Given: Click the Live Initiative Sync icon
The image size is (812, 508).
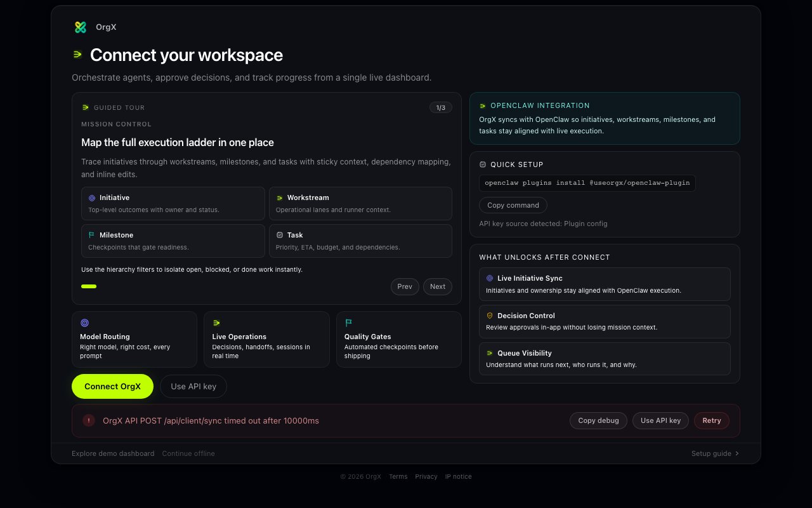Looking at the screenshot, I should coord(490,278).
